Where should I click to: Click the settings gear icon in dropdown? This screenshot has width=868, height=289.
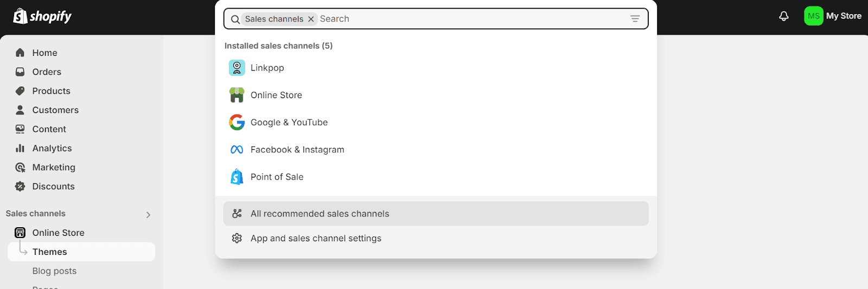237,238
